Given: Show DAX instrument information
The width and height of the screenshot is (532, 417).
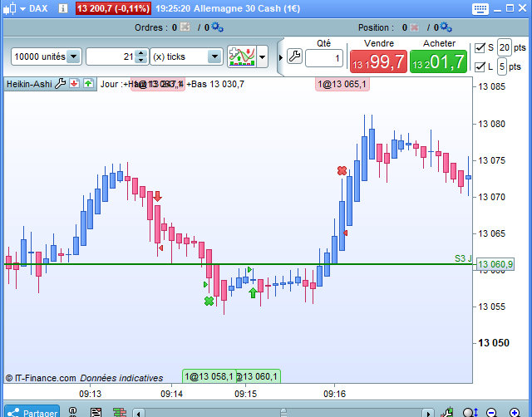Looking at the screenshot, I should tap(63, 8).
